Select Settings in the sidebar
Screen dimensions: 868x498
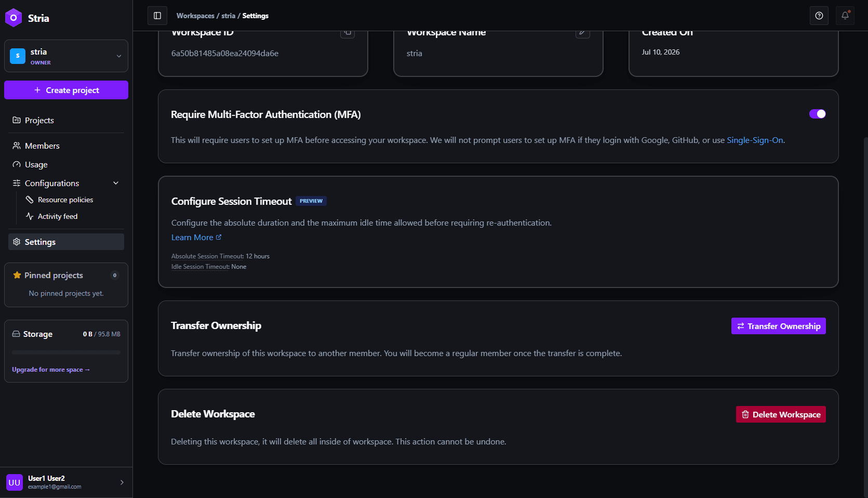pos(66,242)
